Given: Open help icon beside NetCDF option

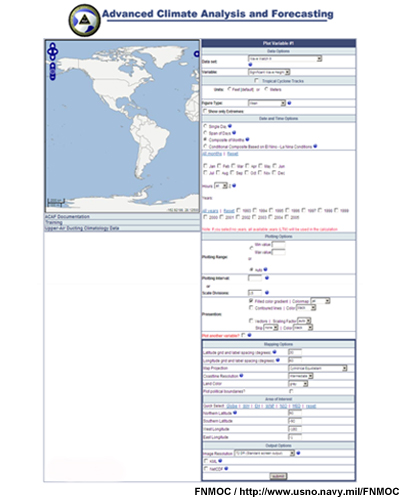Looking at the screenshot, I should tap(226, 468).
